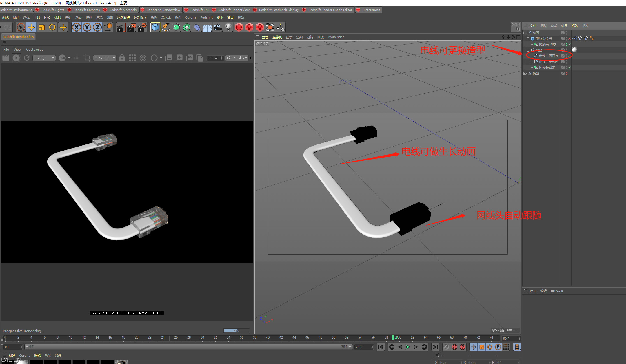Select the Move tool in top toolbar
The image size is (626, 364).
click(31, 28)
